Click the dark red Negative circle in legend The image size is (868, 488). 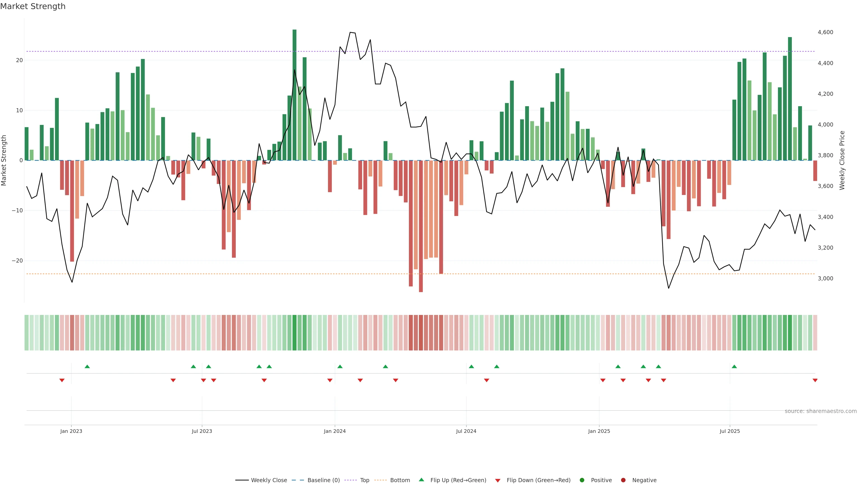[623, 480]
